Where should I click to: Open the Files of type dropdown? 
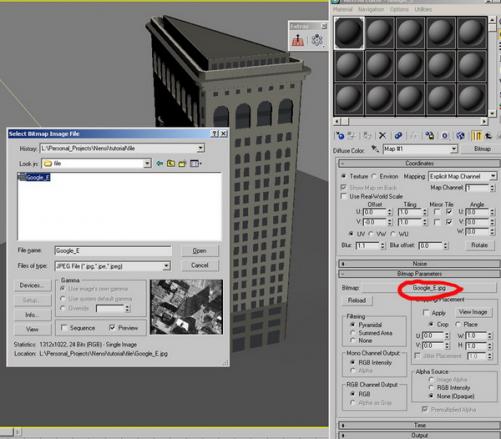[166, 266]
